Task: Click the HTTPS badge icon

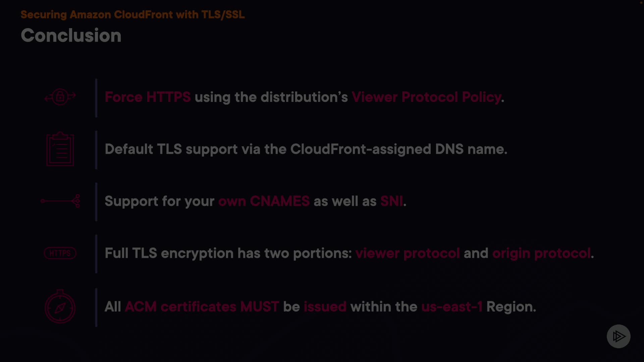Action: pos(60,253)
